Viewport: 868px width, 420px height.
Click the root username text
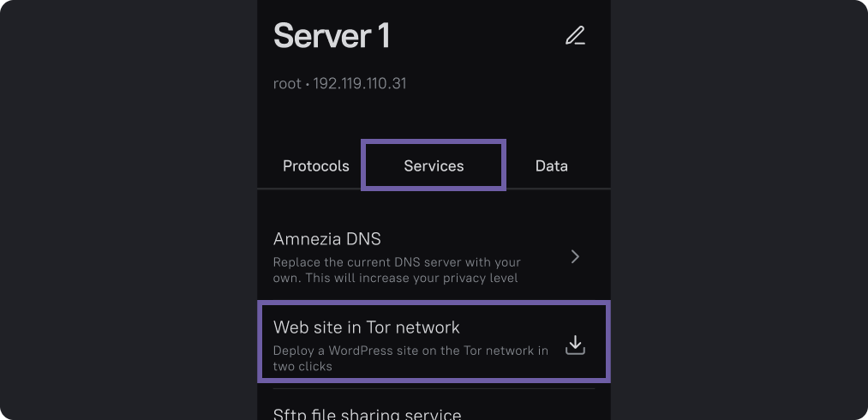coord(286,84)
